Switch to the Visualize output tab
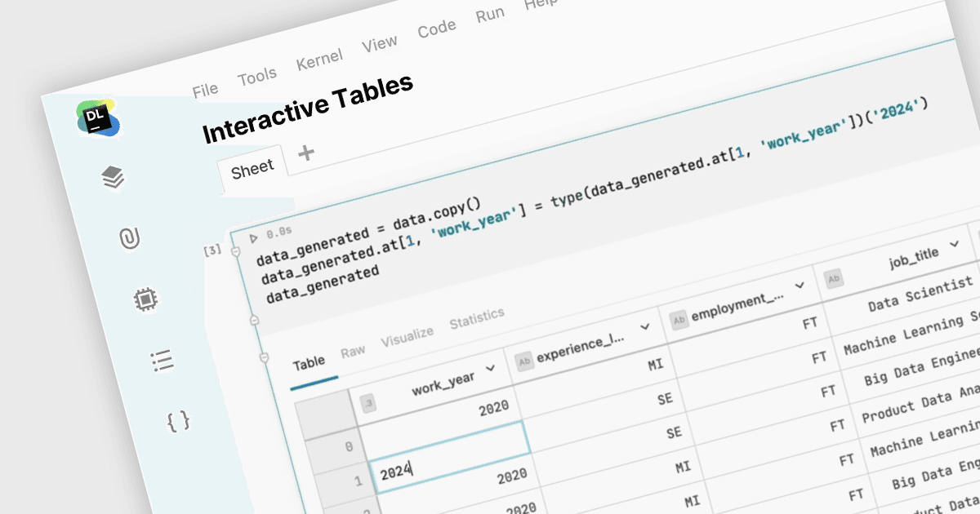The image size is (980, 514). [x=407, y=336]
